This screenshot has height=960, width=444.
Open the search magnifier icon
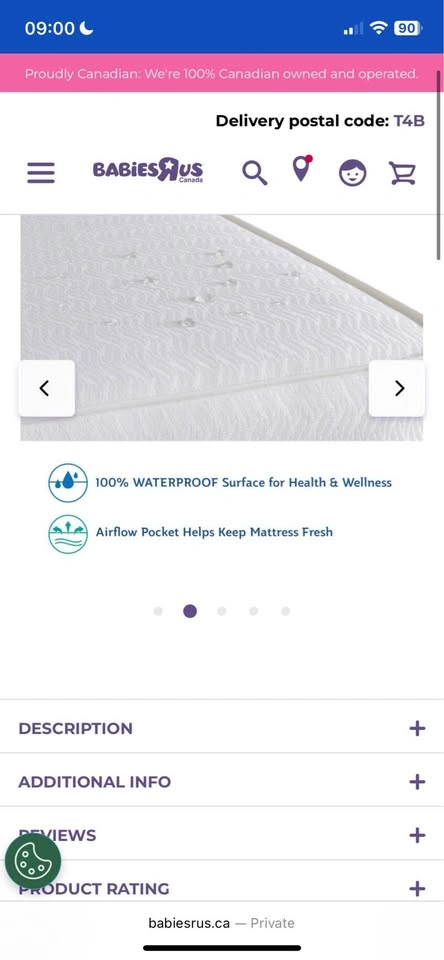254,173
